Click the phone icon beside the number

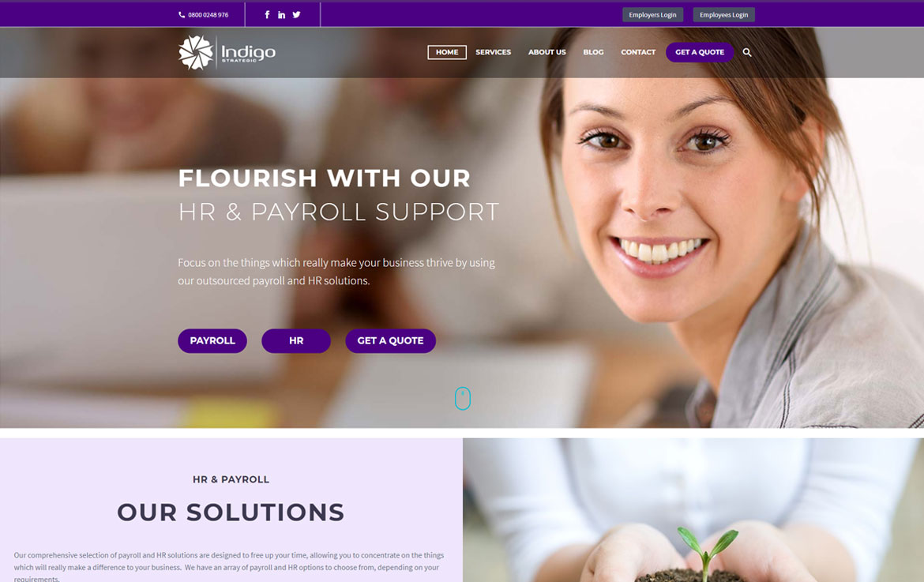[182, 15]
